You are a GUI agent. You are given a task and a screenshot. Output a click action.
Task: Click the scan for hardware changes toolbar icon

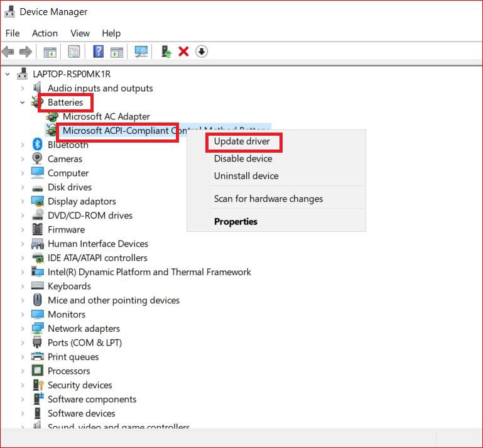point(141,52)
